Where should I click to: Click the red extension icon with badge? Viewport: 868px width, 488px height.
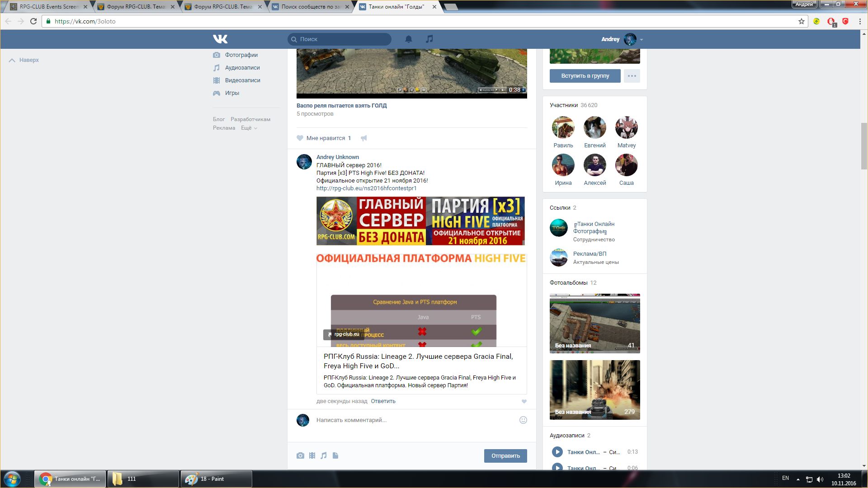tap(831, 22)
